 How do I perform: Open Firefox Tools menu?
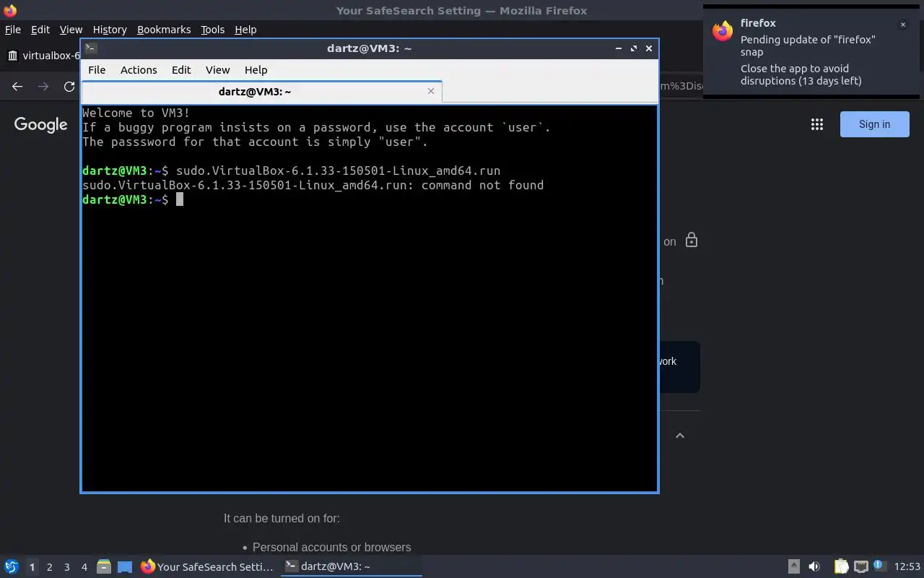(213, 30)
